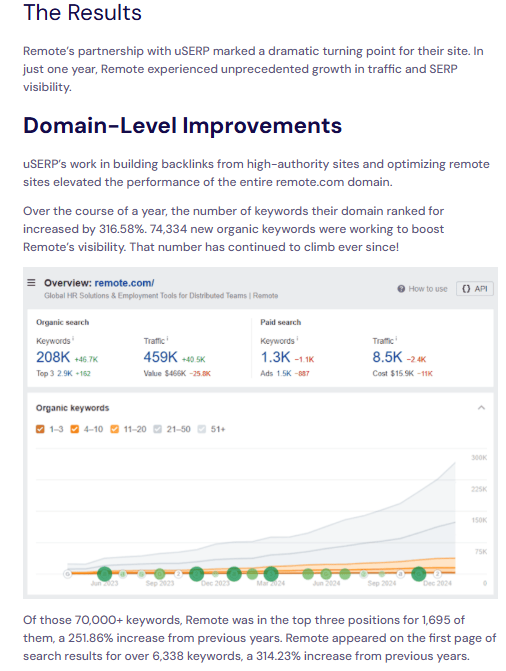Image resolution: width=506 pixels, height=671 pixels.
Task: Click the Organic keywords chart title
Action: [x=72, y=408]
